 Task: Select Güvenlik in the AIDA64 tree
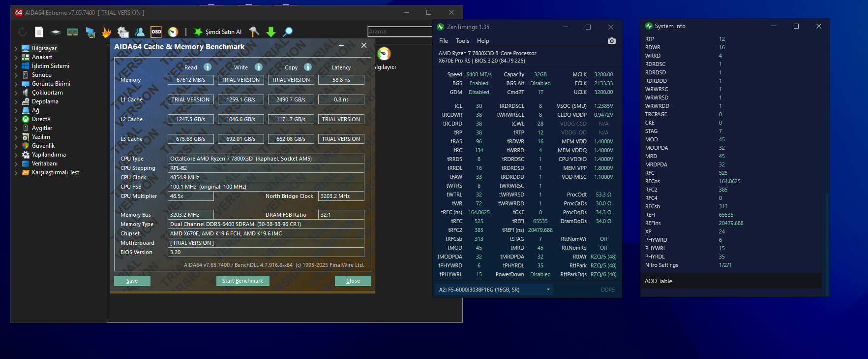tap(43, 146)
